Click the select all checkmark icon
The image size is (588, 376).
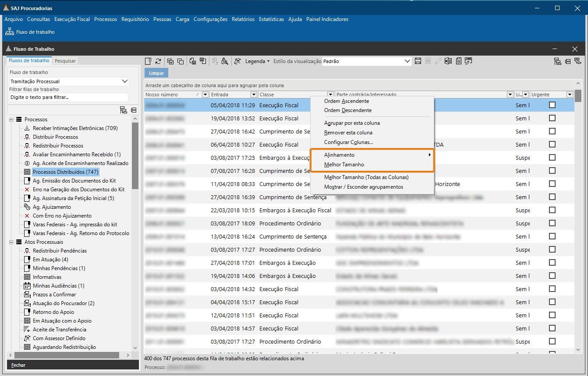pyautogui.click(x=170, y=61)
